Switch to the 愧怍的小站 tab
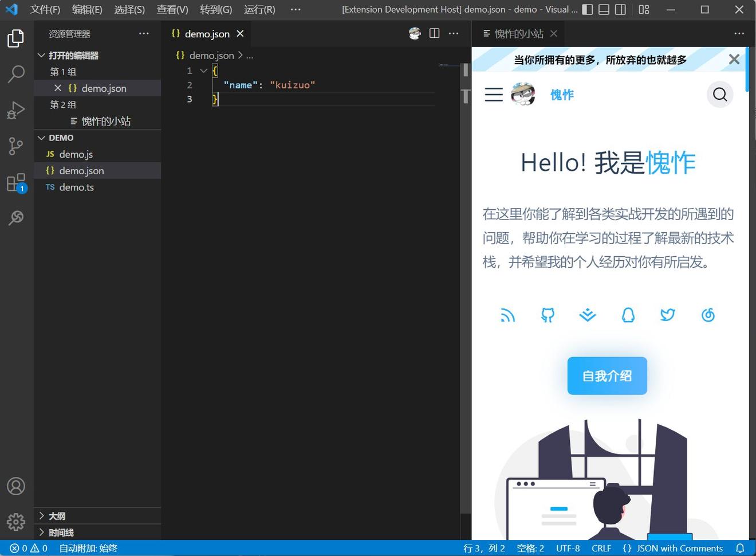This screenshot has width=756, height=556. point(518,34)
